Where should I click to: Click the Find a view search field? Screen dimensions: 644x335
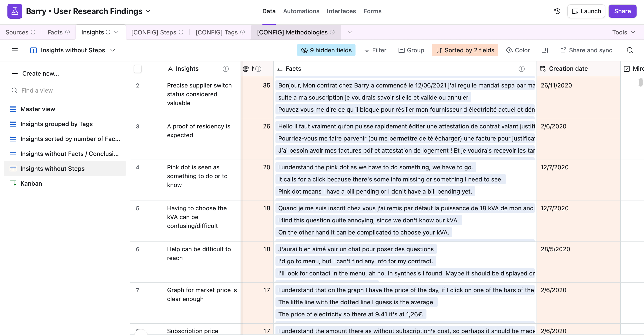pos(65,90)
